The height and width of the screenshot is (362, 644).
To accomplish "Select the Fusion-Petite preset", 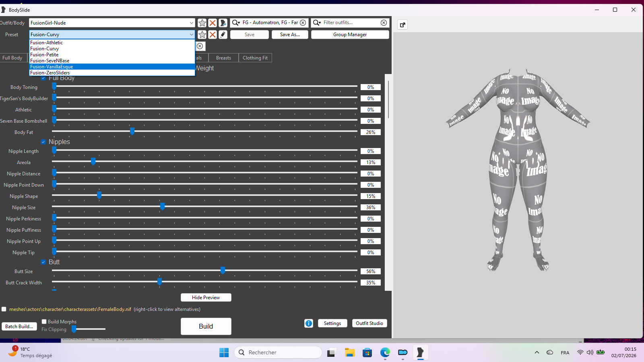I will [x=112, y=55].
